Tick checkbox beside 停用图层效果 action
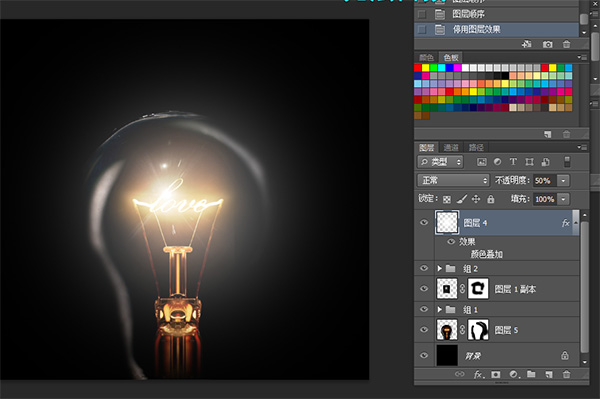The image size is (600, 399). click(x=422, y=29)
